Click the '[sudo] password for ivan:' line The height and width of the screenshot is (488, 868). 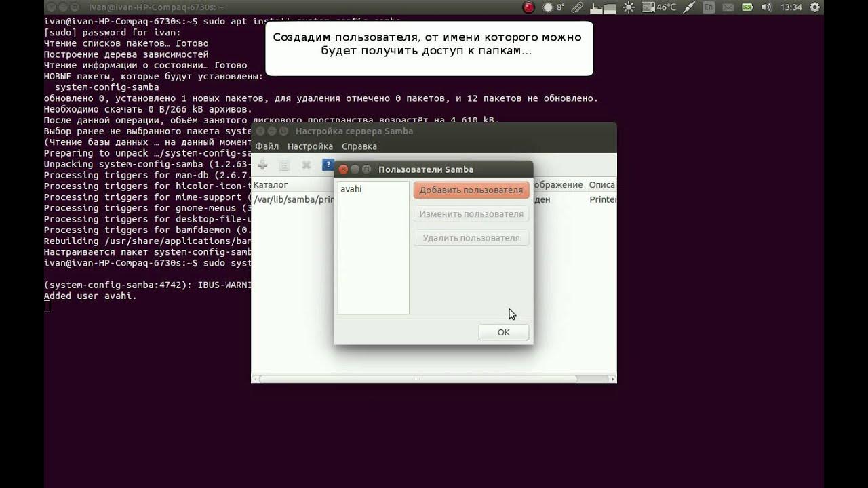point(113,33)
